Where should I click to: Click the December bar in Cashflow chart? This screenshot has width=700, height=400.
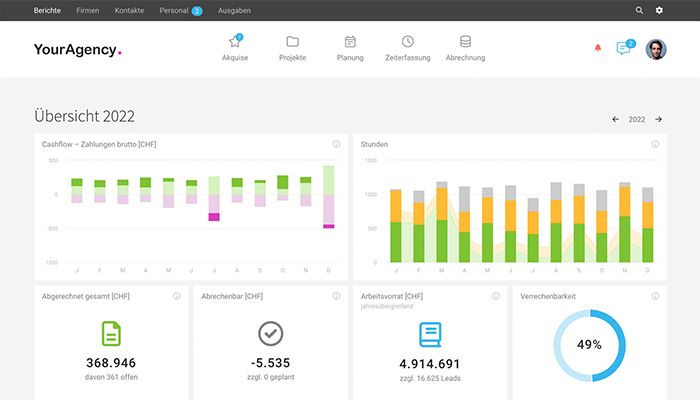pos(329,197)
